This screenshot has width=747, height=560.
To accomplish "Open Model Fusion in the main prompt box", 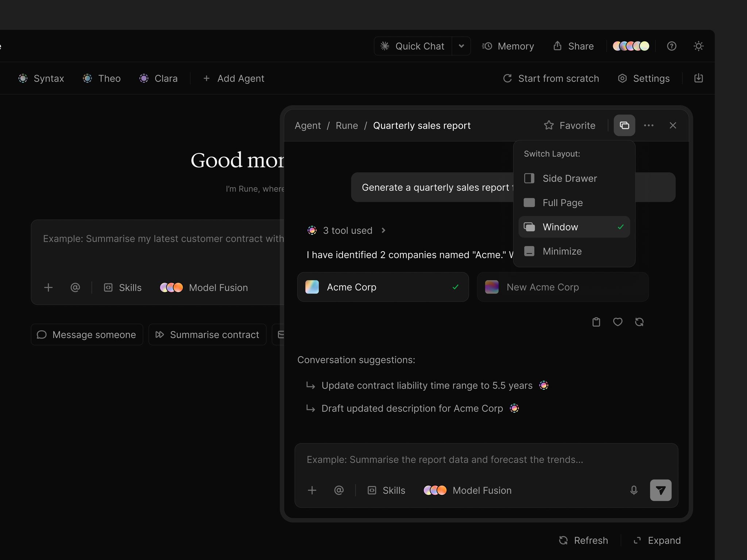I will pyautogui.click(x=204, y=288).
